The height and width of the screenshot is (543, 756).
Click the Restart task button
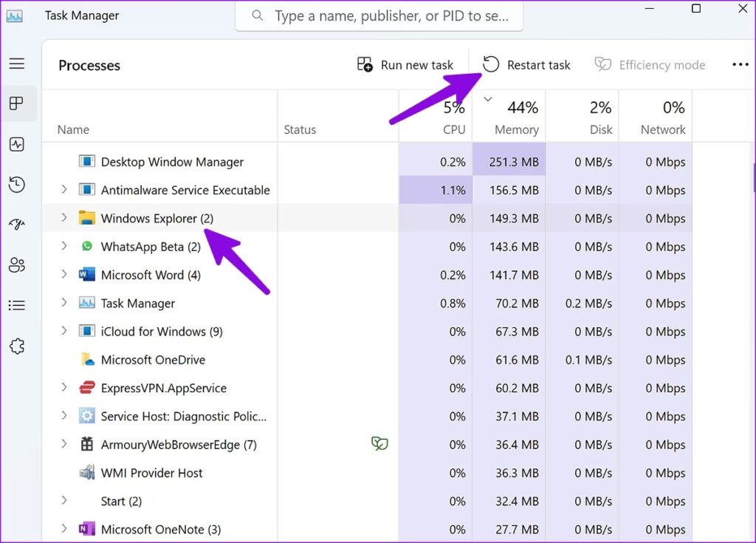[527, 65]
